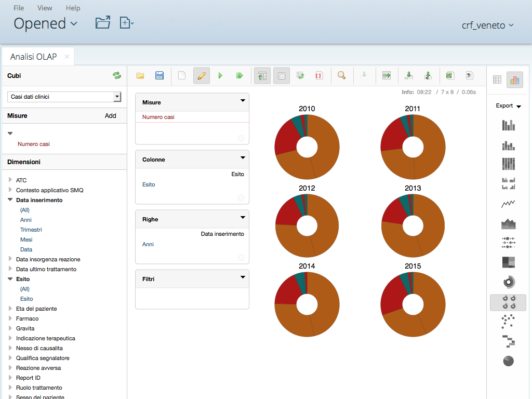Screen dimensions: 532x399
Task: Click Anni level in Righe panel
Action: (148, 244)
